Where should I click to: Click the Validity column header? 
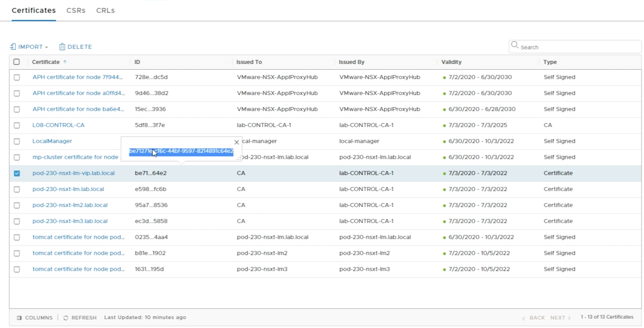(451, 62)
